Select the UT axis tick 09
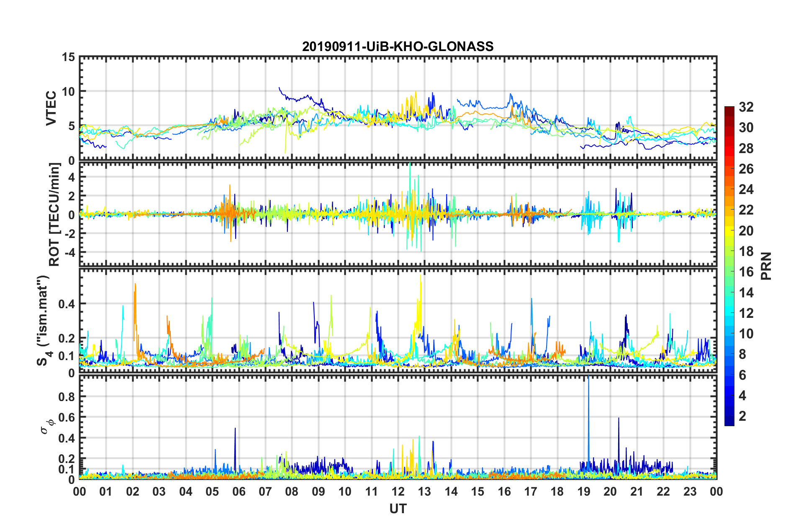 318,491
